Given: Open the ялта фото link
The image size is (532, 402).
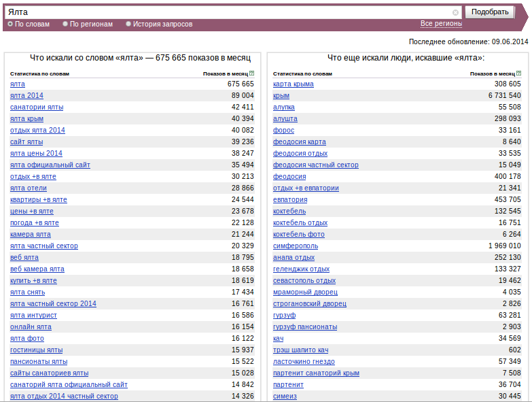Looking at the screenshot, I should click(x=27, y=338).
